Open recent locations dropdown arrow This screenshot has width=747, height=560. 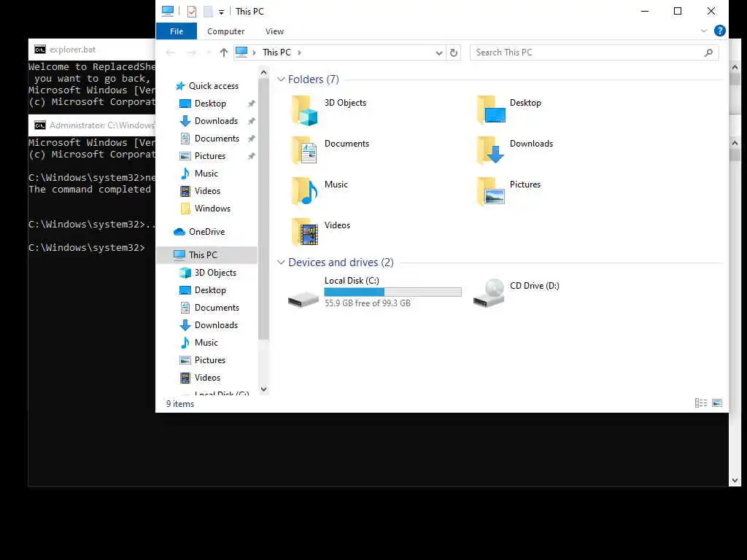click(208, 52)
